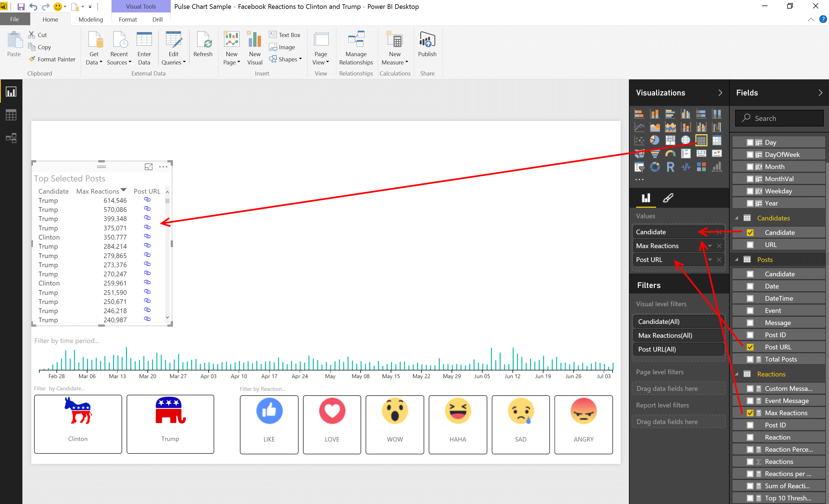Check the Message field checkbox
Image resolution: width=829 pixels, height=504 pixels.
(750, 323)
